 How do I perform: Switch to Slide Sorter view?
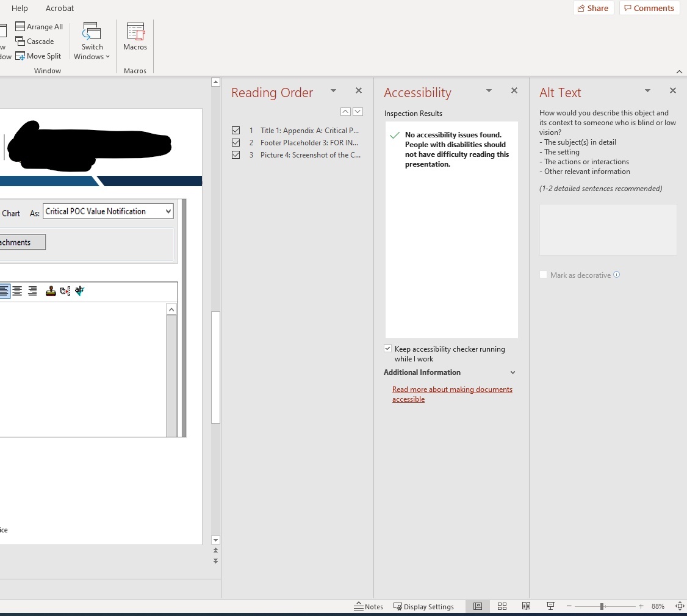tap(502, 606)
